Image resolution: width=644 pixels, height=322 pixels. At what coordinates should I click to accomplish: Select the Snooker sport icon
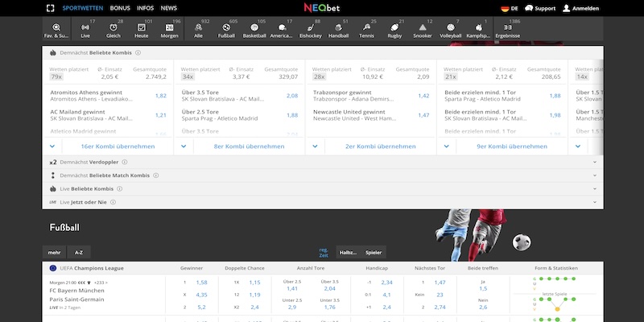pos(423,27)
